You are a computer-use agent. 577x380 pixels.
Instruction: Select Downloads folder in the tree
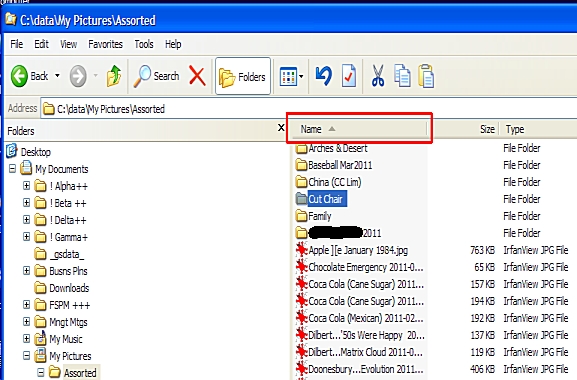click(69, 288)
